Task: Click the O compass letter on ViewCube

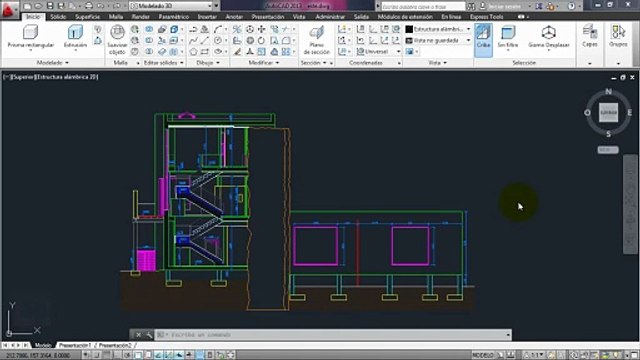Action: point(587,113)
